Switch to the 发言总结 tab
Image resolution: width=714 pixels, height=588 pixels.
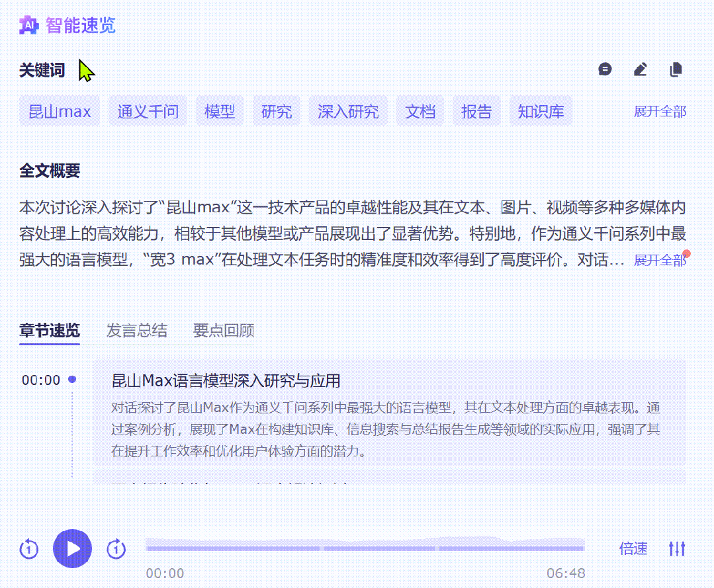[136, 330]
